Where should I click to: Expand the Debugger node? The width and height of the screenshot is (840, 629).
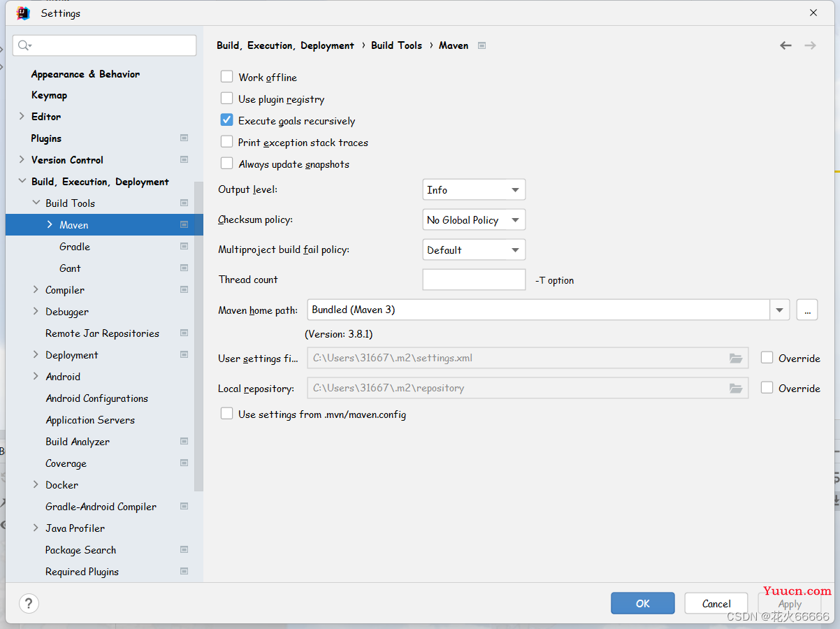pos(36,311)
